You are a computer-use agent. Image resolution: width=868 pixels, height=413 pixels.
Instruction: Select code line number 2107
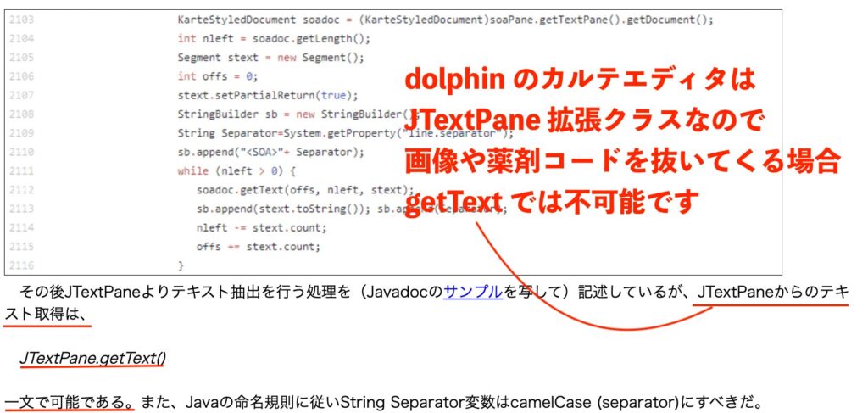pyautogui.click(x=21, y=95)
